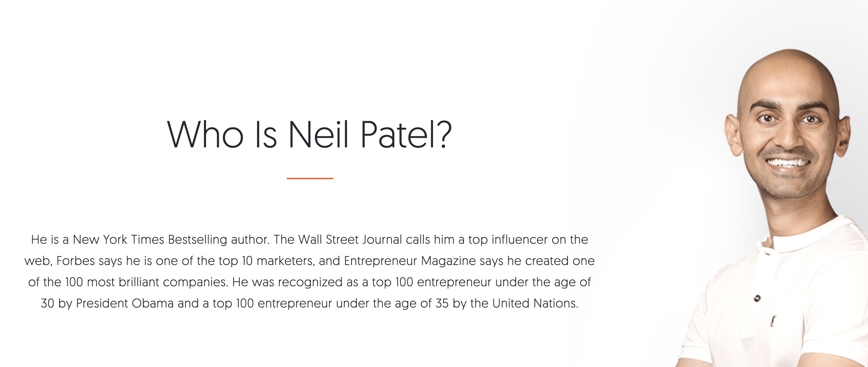Click the words "New York Times"

119,240
